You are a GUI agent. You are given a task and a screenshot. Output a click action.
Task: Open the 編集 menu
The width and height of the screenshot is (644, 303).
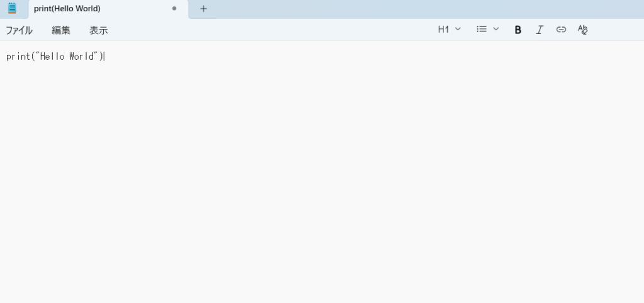pyautogui.click(x=61, y=30)
